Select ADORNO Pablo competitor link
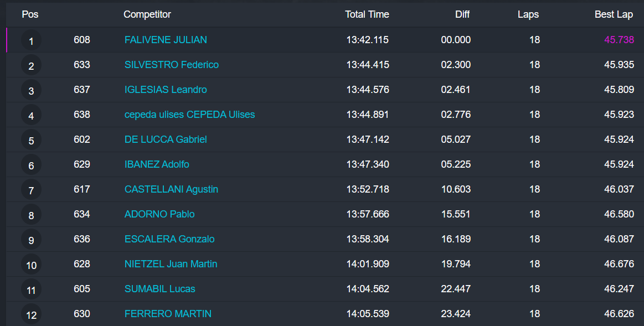Image resolution: width=644 pixels, height=326 pixels. (159, 214)
